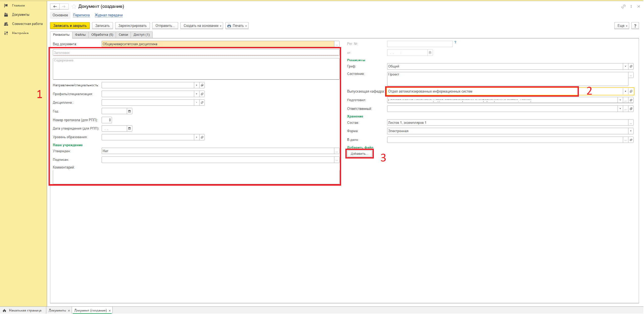
Task: Add document to favorites with star icon
Action: click(x=74, y=7)
